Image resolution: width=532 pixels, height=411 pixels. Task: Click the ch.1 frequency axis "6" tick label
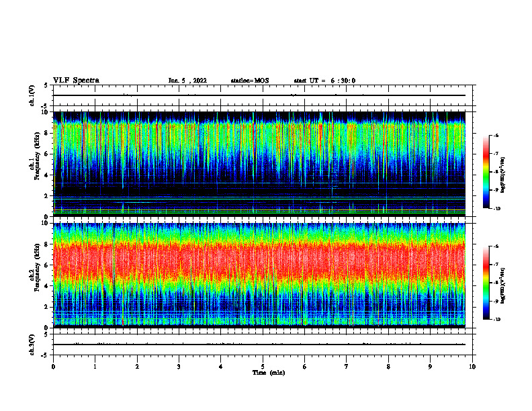tap(46, 154)
